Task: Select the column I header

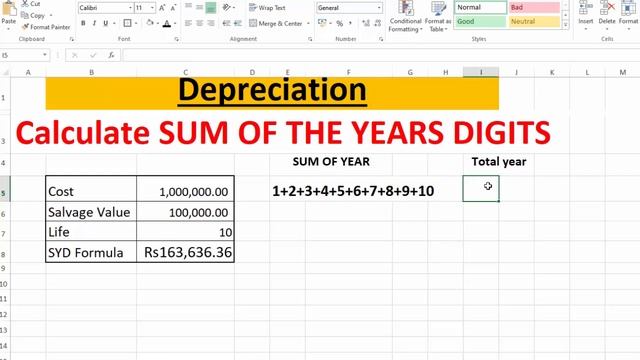Action: [x=481, y=72]
